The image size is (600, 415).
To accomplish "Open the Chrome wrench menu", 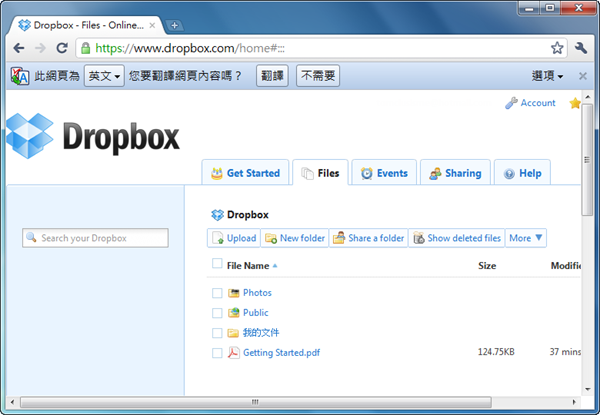I will (x=580, y=48).
